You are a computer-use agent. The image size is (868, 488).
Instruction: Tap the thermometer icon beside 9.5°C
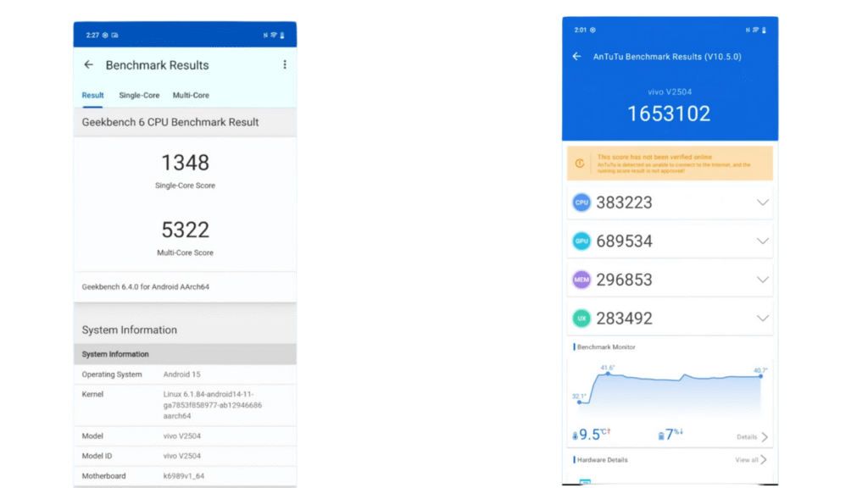[576, 436]
